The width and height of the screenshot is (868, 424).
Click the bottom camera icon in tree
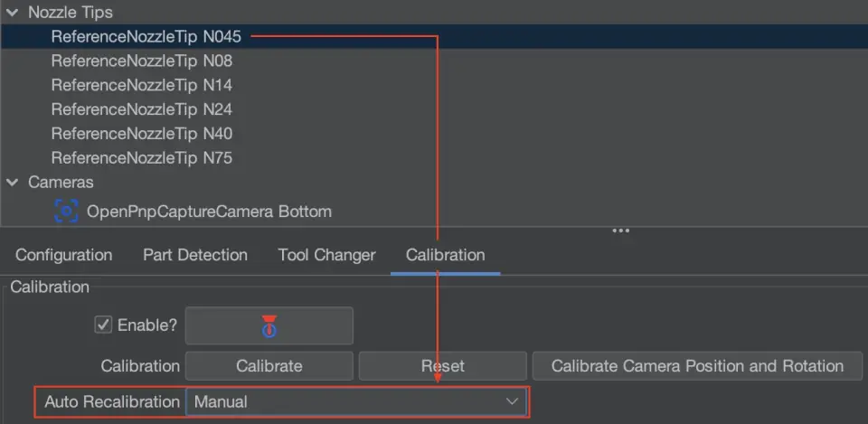66,212
